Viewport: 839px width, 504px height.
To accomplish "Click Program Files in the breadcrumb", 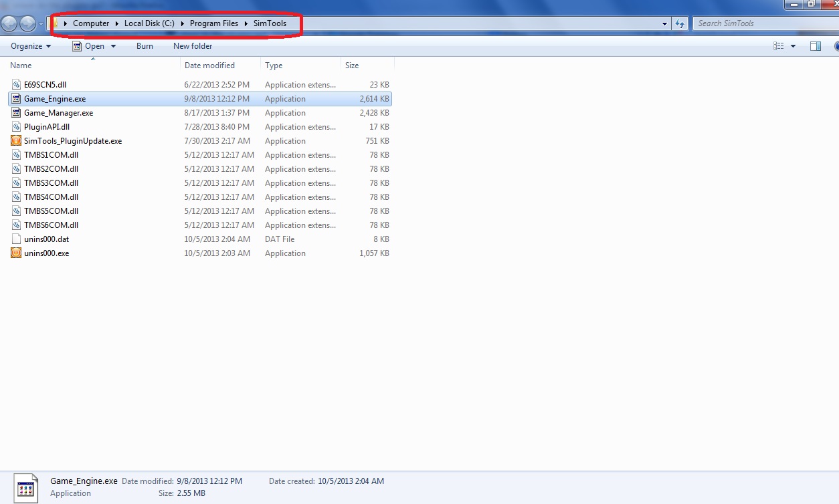I will tap(213, 23).
